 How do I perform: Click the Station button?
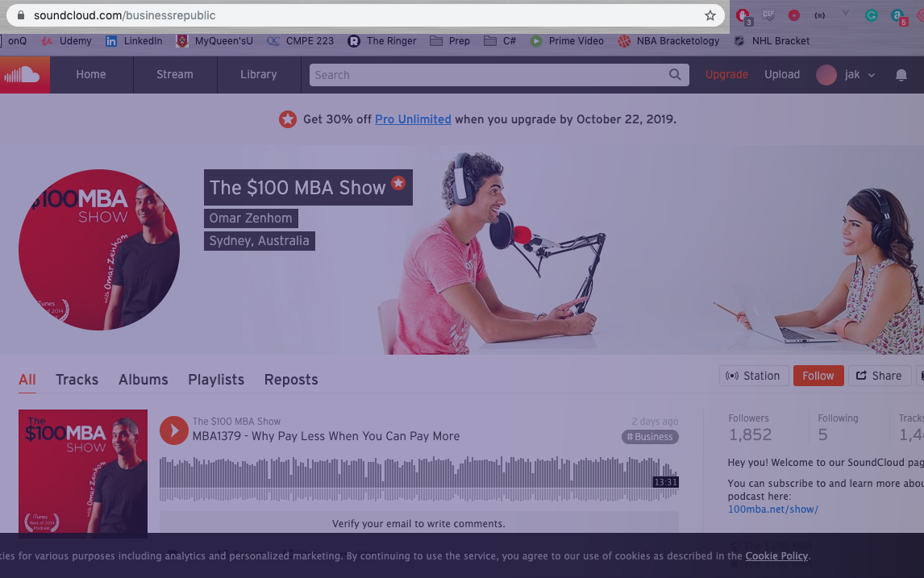coord(754,376)
